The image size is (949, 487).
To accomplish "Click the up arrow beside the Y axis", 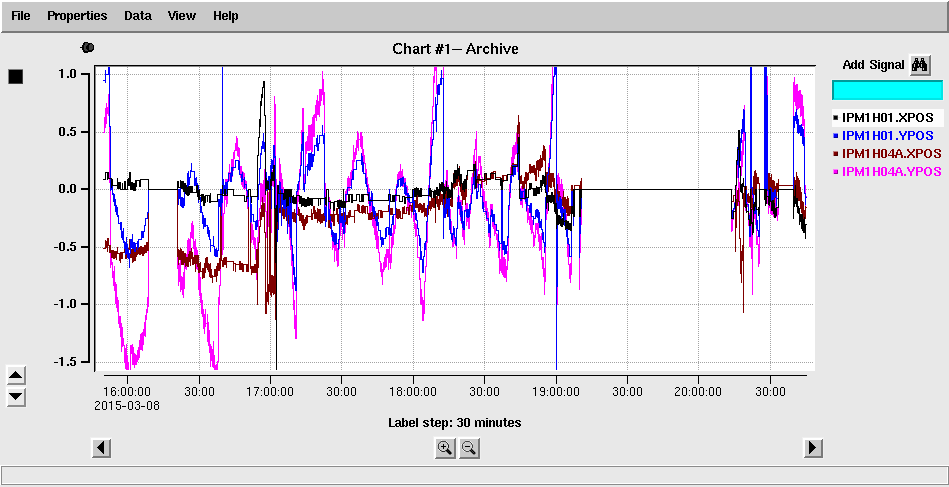I will [15, 376].
